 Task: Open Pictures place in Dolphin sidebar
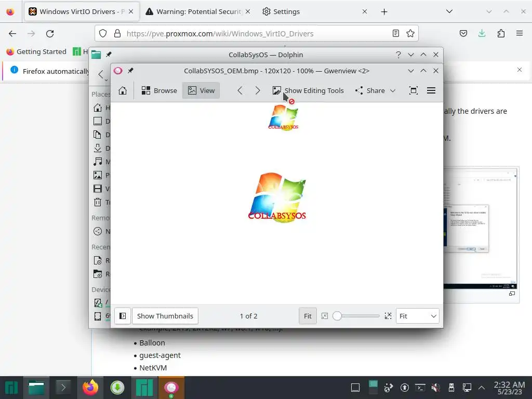pos(101,175)
